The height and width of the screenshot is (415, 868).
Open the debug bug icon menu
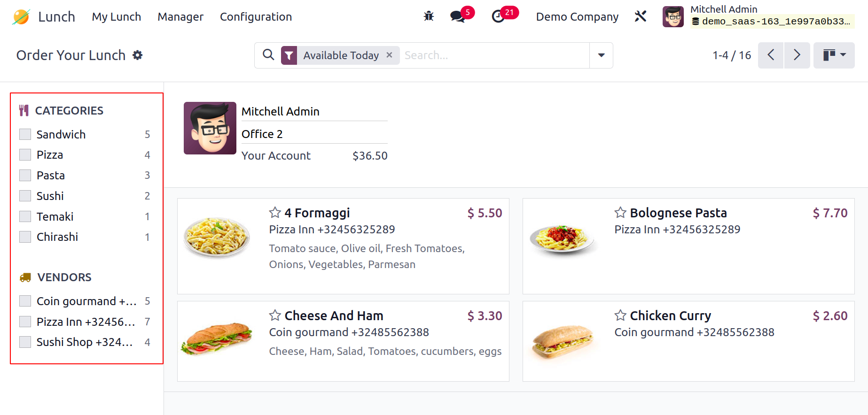[429, 16]
